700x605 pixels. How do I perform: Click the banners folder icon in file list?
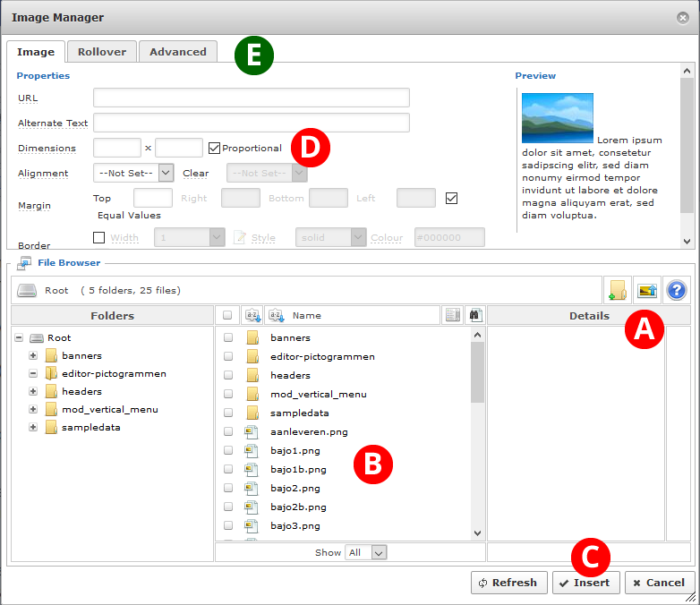pos(252,337)
